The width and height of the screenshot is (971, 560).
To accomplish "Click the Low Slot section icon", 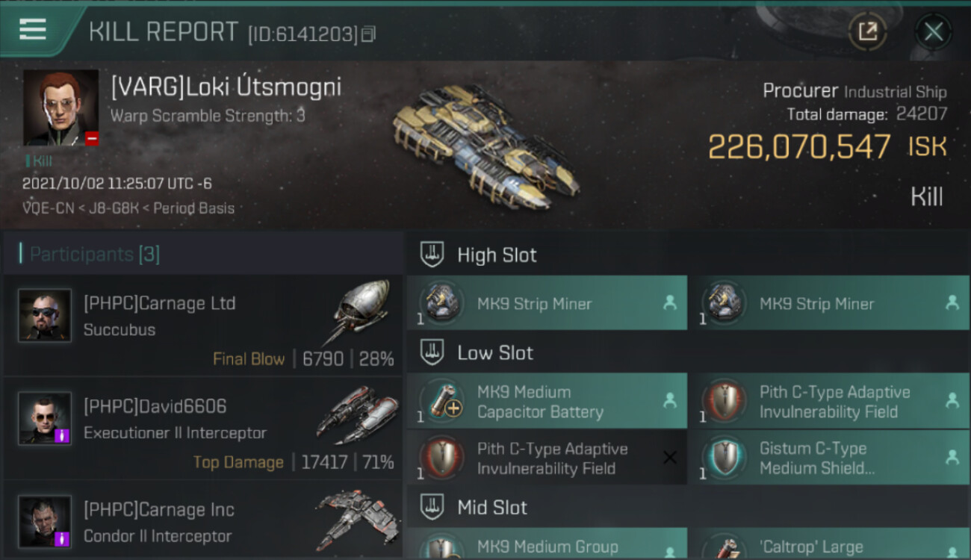I will pos(432,352).
